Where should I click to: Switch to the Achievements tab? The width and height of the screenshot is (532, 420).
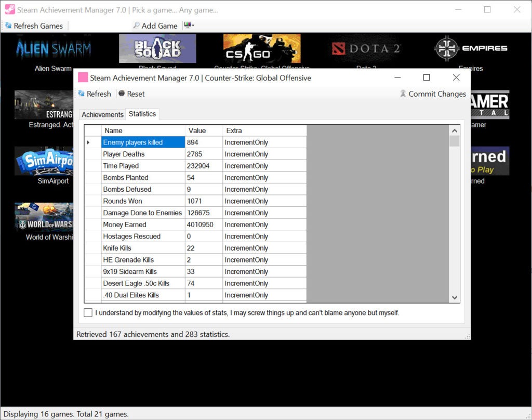[x=102, y=114]
